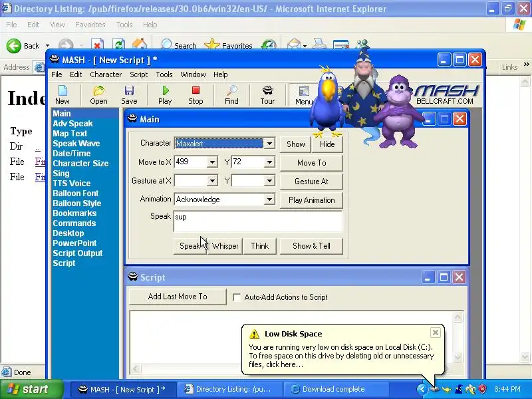Open the Character menu

(106, 74)
